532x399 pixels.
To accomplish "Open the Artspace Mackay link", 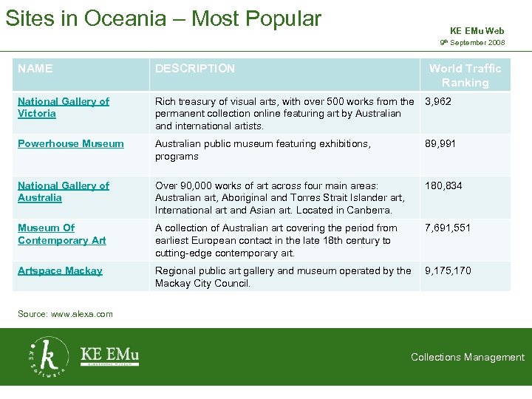I will (x=60, y=270).
